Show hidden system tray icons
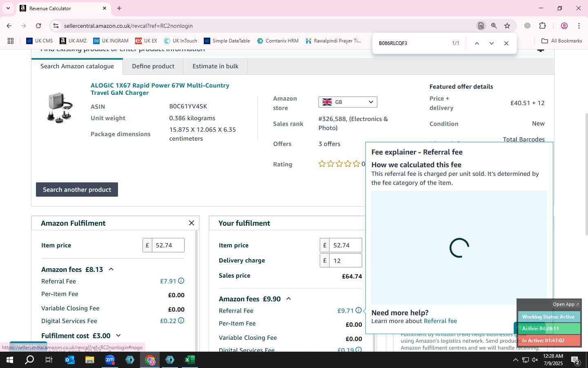Viewport: 588px width, 368px height. pos(515,360)
